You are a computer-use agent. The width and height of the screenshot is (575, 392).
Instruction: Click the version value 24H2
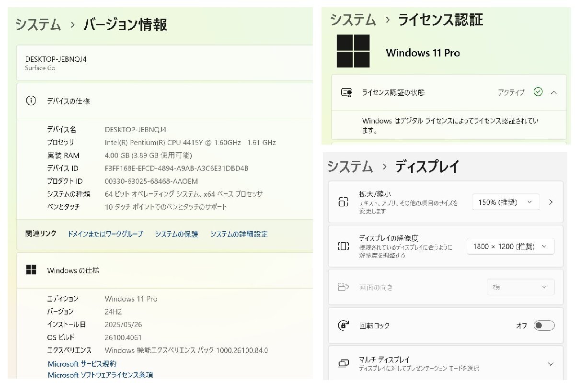113,312
